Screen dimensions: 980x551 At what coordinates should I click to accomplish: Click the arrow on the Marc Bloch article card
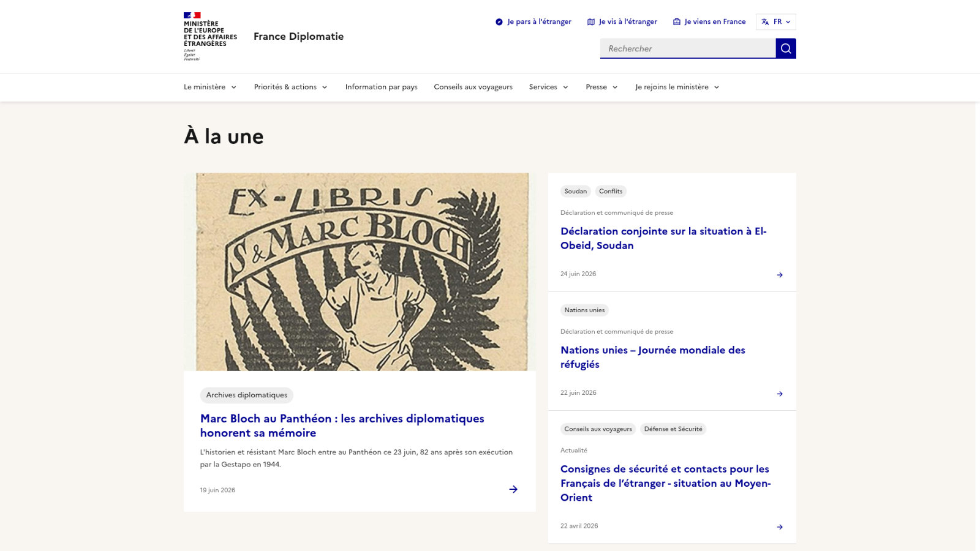point(513,489)
